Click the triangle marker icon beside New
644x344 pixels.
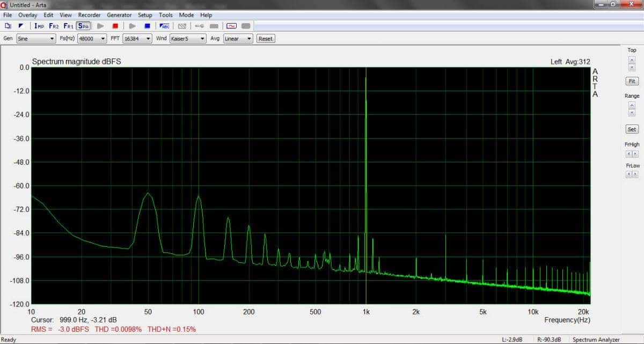click(20, 26)
